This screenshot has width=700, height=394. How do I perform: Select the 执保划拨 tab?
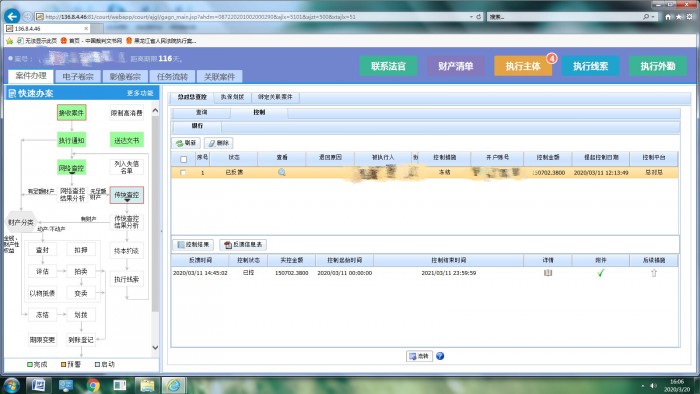(x=232, y=97)
